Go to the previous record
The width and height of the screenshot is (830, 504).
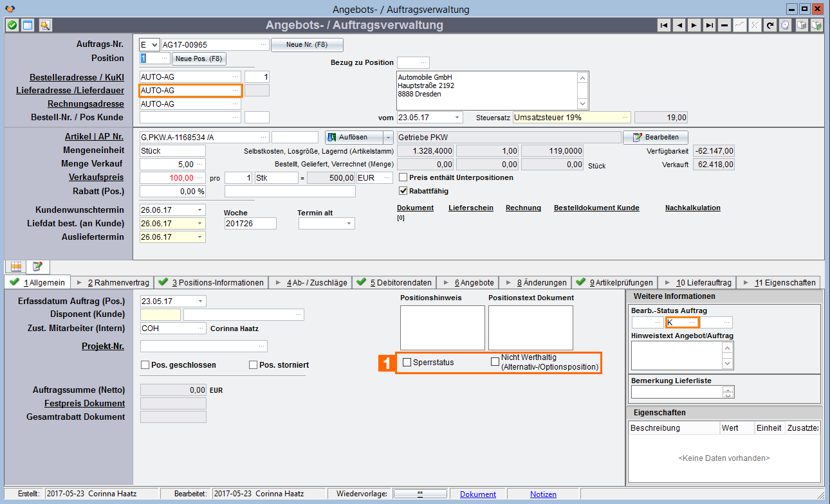click(679, 25)
